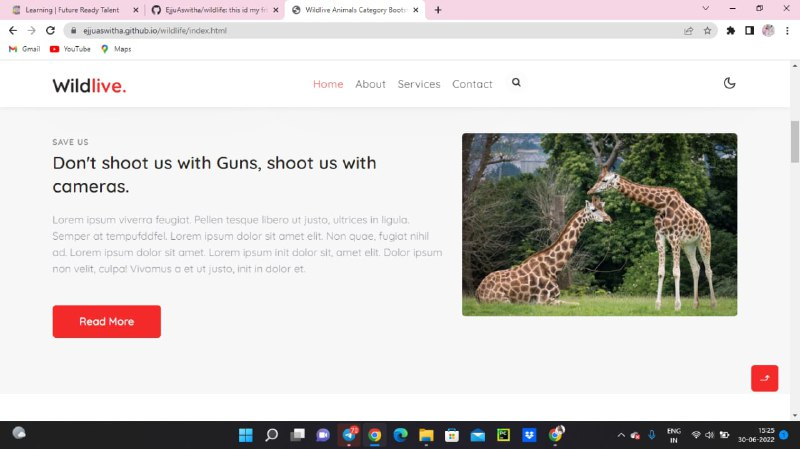Open Microsoft Edge from taskbar
This screenshot has height=449, width=800.
[401, 435]
